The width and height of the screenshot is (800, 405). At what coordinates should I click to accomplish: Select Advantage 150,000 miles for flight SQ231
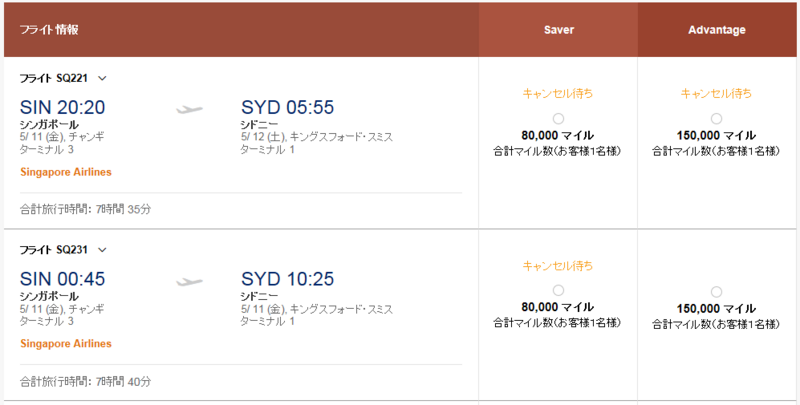[x=716, y=292]
